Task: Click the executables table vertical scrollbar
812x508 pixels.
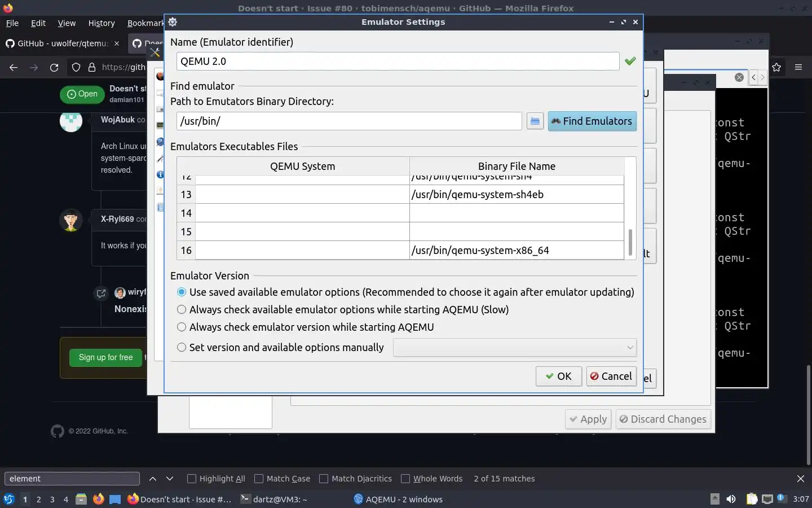Action: click(x=630, y=242)
